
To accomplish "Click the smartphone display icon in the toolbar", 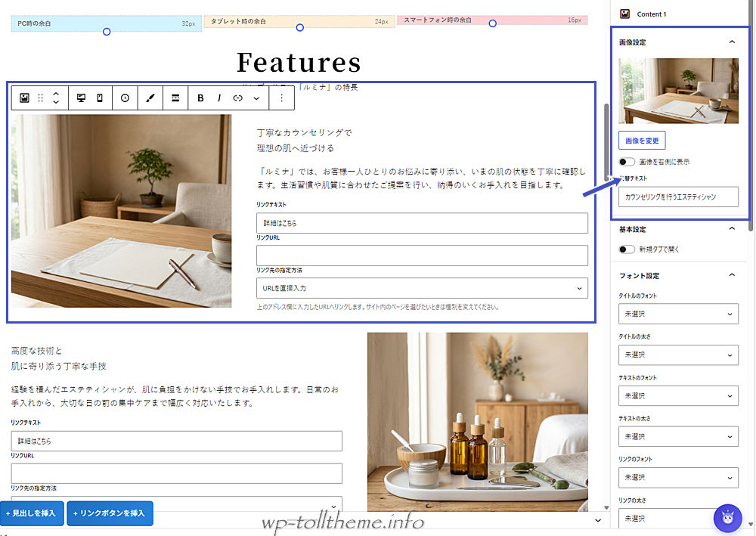I will pos(100,98).
